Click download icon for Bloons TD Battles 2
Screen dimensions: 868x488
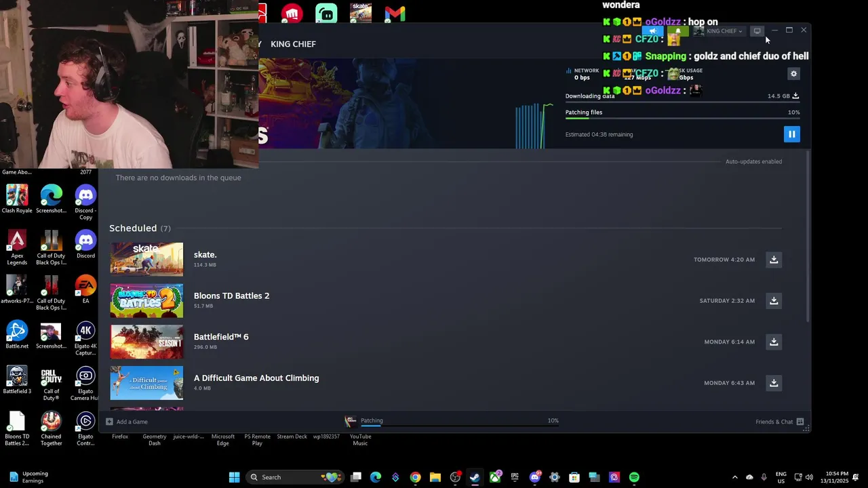774,301
